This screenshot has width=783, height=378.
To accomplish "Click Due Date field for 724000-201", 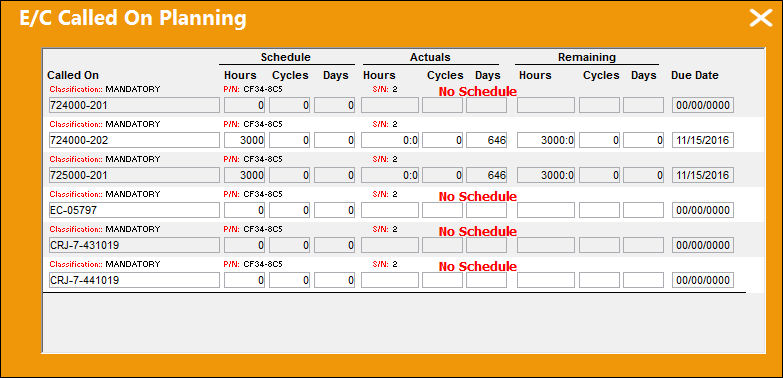I will click(x=703, y=105).
